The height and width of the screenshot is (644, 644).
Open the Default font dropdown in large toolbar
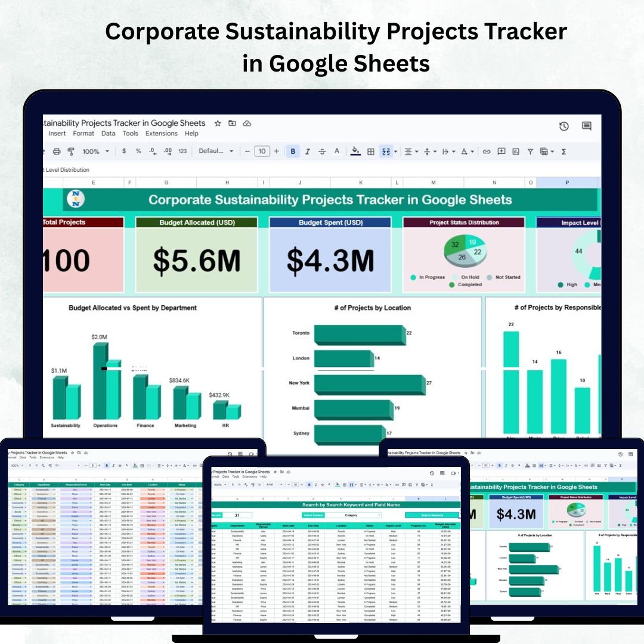click(216, 151)
